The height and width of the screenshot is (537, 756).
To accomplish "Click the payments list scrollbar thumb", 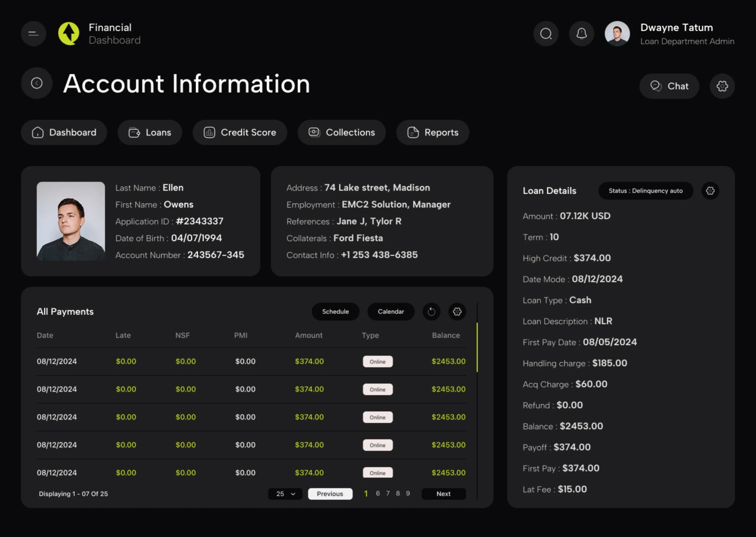I will click(477, 347).
